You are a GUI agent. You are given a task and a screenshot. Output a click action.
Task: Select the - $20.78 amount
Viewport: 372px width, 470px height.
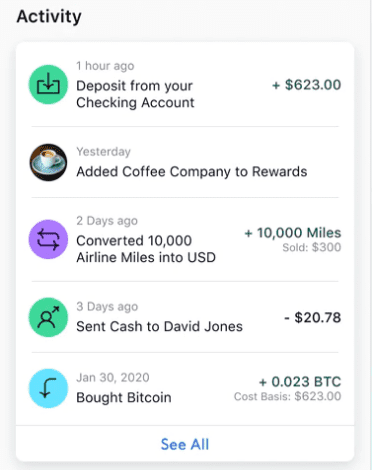(313, 317)
